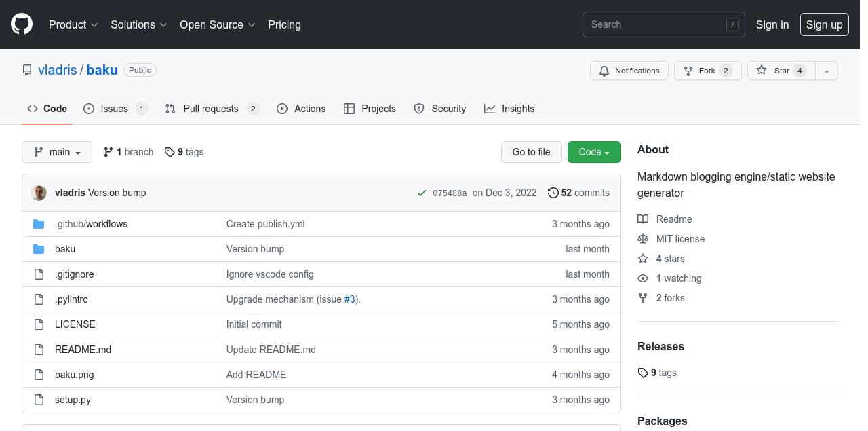Expand the main branch selector
Viewport: 868px width, 431px height.
(x=57, y=152)
